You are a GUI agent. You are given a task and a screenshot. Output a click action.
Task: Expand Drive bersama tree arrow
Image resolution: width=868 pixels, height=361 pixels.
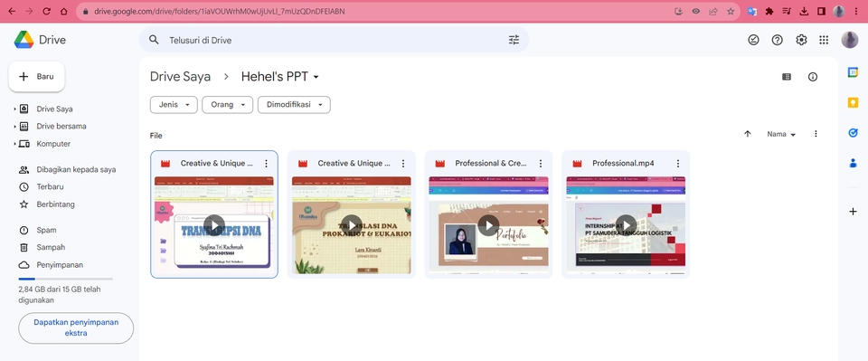(x=14, y=127)
